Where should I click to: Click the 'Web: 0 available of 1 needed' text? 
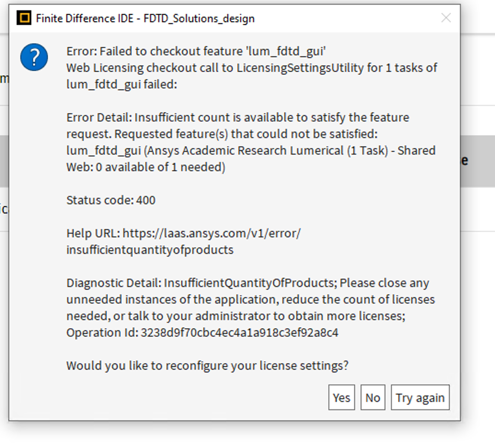[145, 167]
